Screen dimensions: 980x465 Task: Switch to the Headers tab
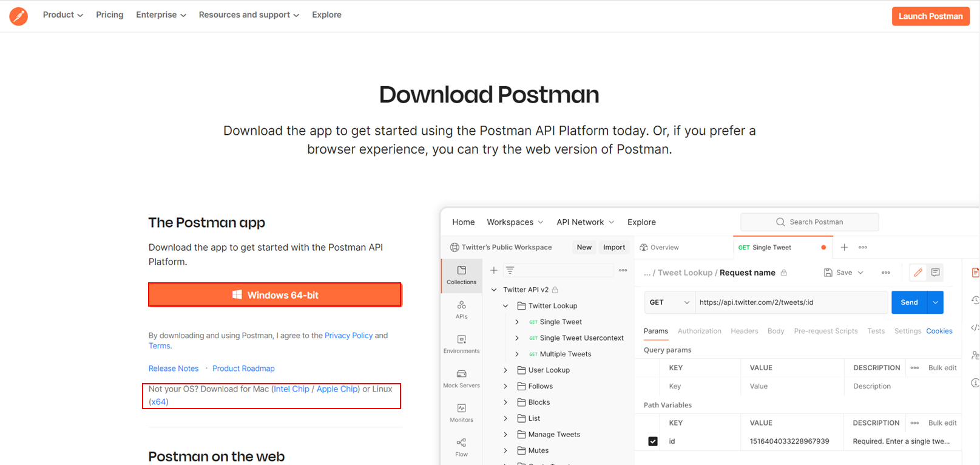tap(744, 331)
